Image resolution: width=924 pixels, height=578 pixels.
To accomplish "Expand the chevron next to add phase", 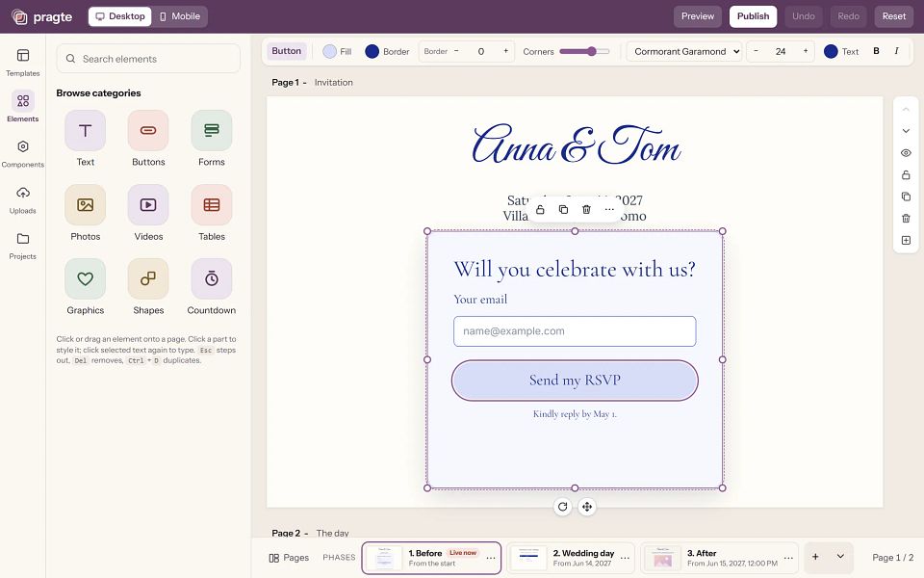I will (x=840, y=557).
